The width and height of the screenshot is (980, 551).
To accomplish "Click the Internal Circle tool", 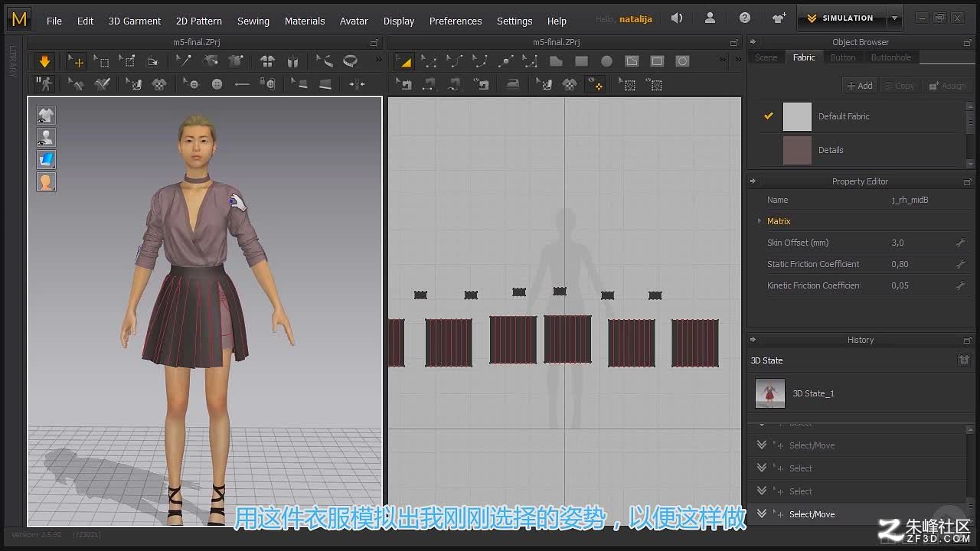I will (x=682, y=61).
